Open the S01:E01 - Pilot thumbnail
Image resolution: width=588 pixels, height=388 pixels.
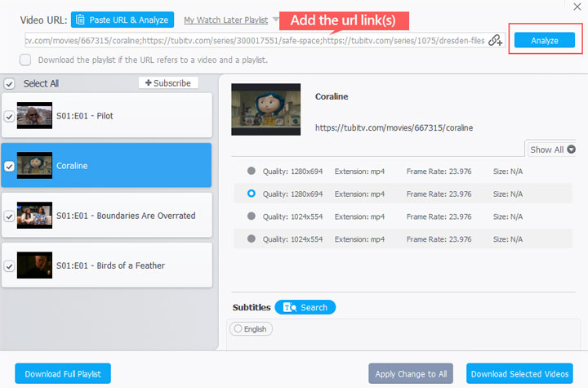point(34,115)
